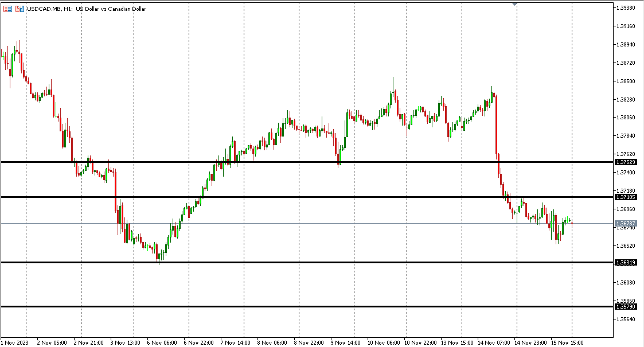
Task: Click time label 14 Nov 07:00
Action: tap(494, 343)
